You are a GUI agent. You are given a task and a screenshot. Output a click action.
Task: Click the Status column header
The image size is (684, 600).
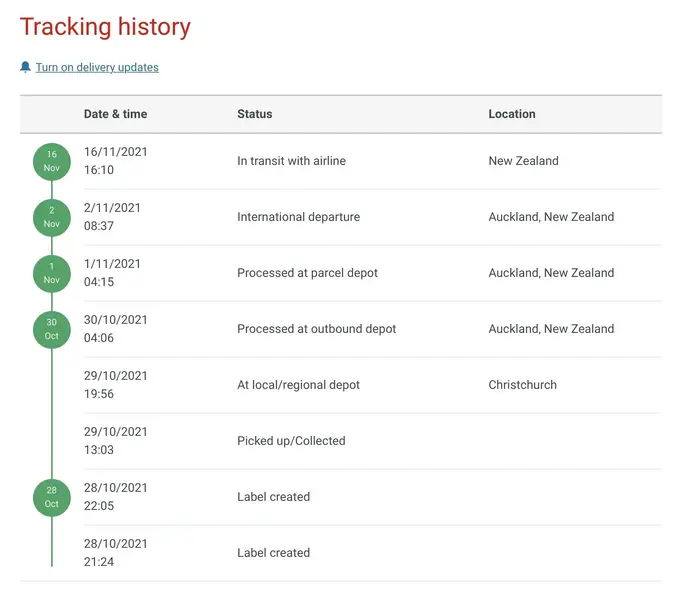coord(255,114)
